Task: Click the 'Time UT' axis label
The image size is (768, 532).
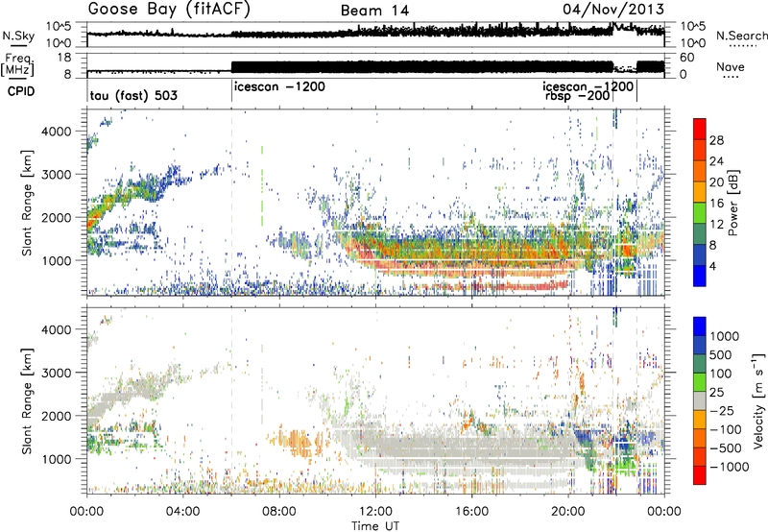Action: pyautogui.click(x=375, y=526)
